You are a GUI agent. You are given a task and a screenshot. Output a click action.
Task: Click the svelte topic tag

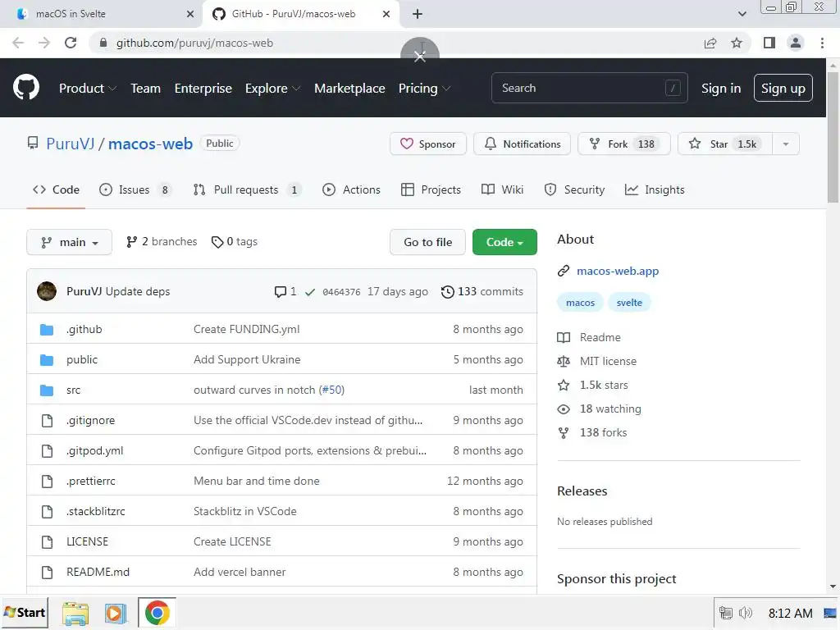(629, 303)
